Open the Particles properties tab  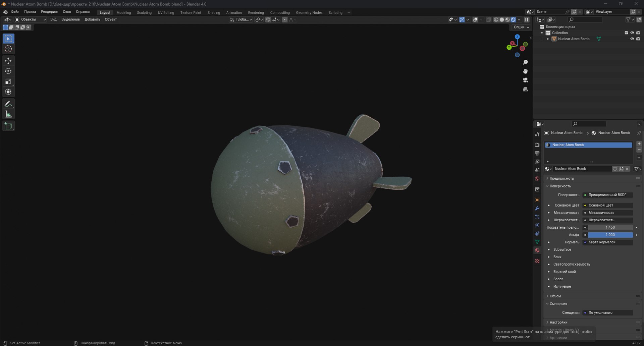coord(537,217)
